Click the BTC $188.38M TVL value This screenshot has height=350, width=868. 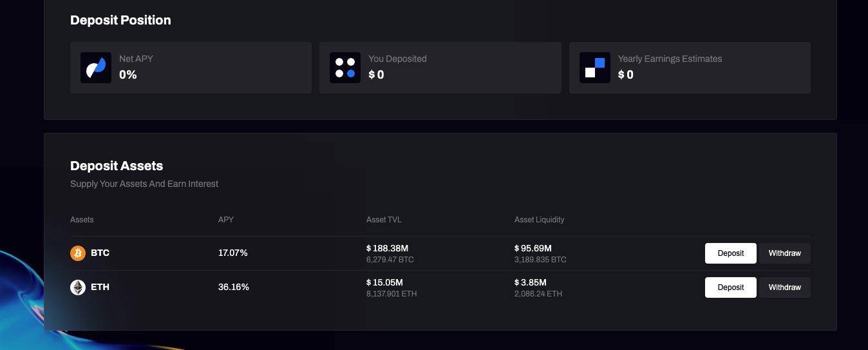[388, 248]
